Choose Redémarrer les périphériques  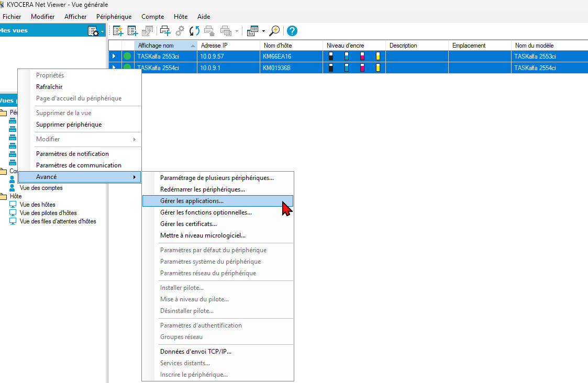218,189
